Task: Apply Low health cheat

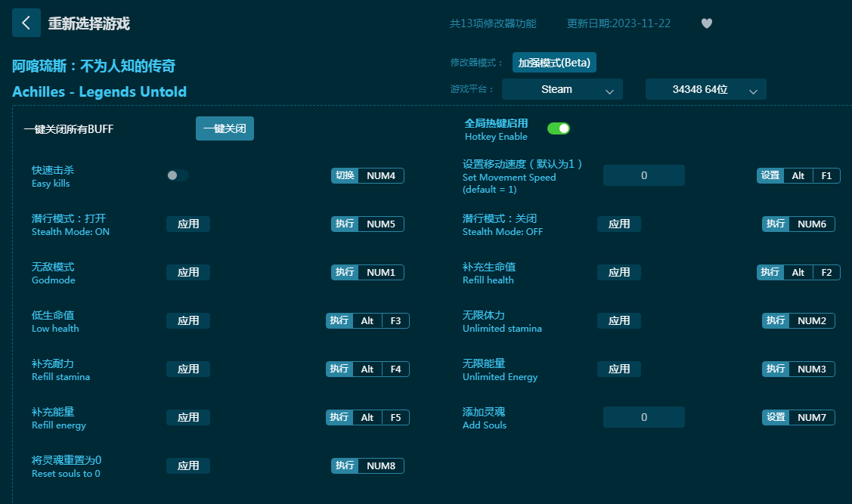Action: (188, 321)
